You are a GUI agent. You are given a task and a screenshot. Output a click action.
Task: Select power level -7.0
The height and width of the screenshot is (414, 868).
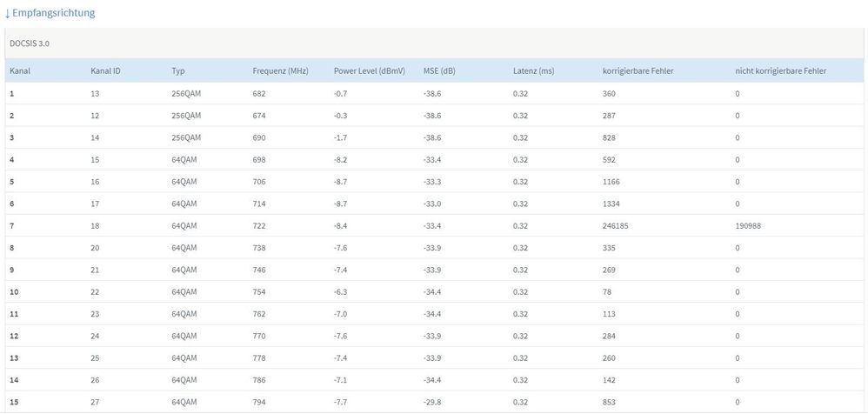click(x=340, y=314)
